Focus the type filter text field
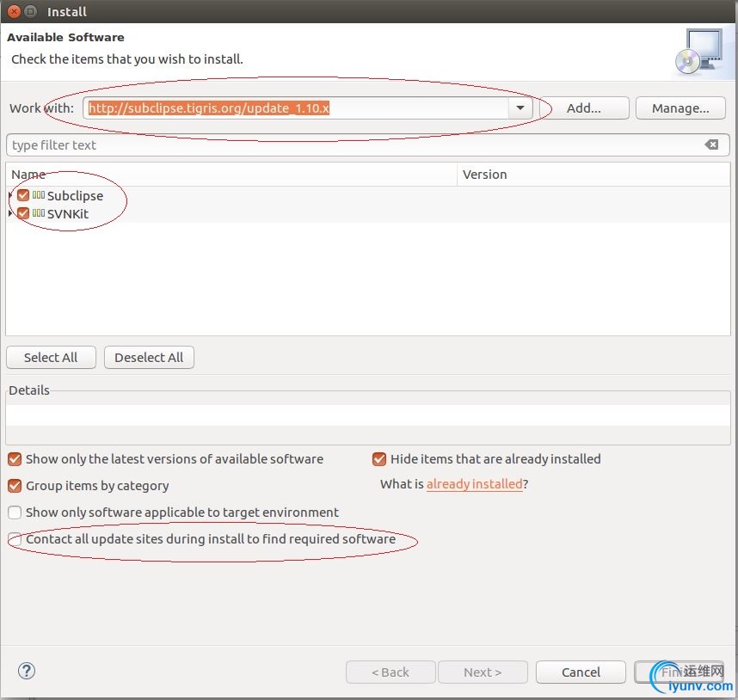Screen dimensions: 738x700 (367, 144)
